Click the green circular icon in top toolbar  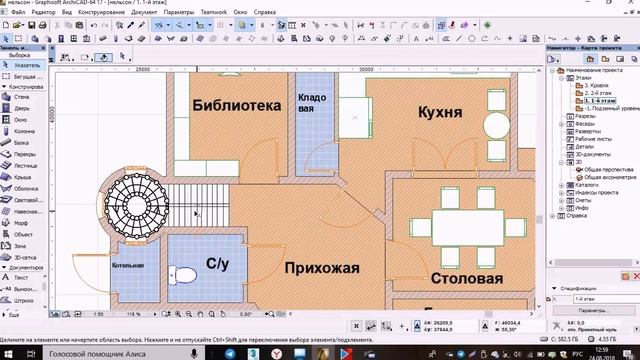coord(487,25)
